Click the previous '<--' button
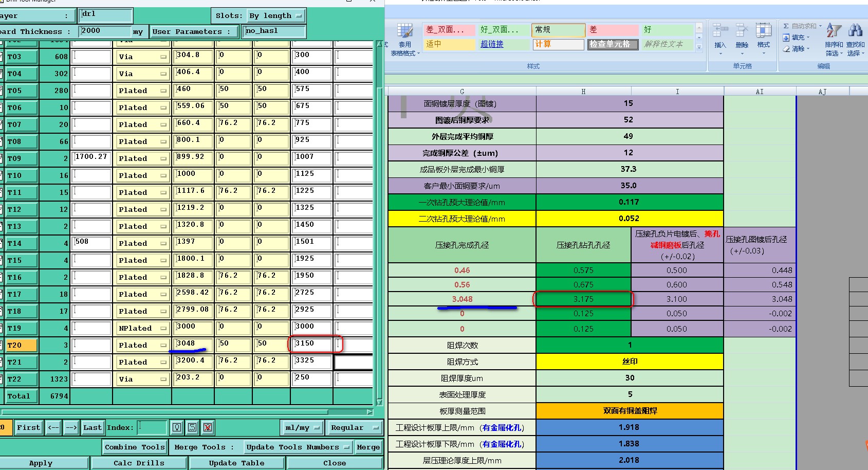The height and width of the screenshot is (470, 868). coord(53,427)
